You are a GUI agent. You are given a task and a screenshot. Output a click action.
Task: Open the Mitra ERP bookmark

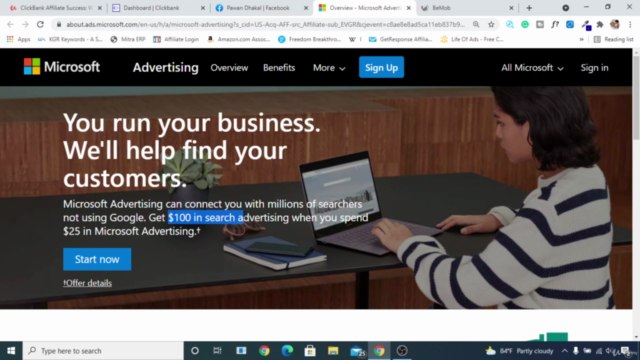tap(128, 39)
